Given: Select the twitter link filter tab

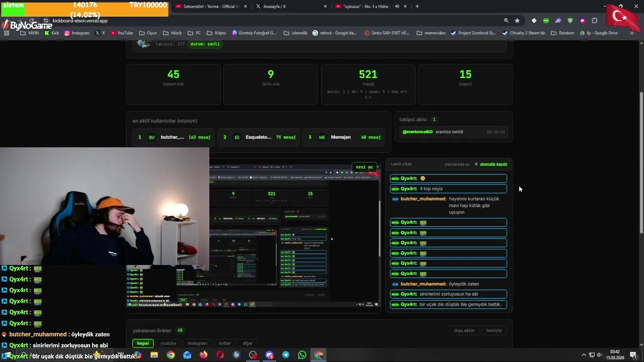Looking at the screenshot, I should 225,343.
